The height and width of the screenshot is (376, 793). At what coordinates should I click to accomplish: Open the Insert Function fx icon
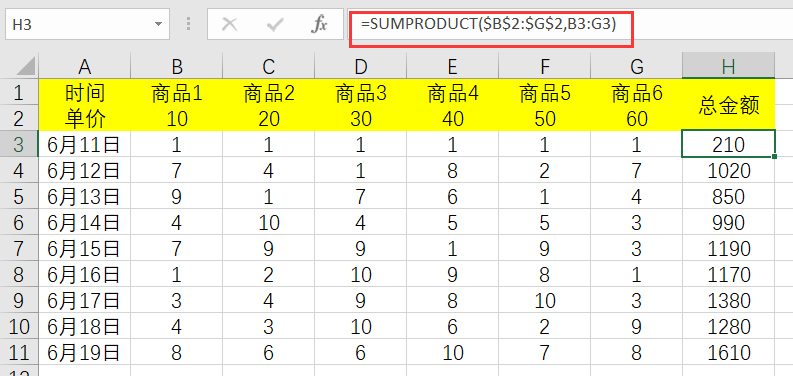tap(319, 24)
